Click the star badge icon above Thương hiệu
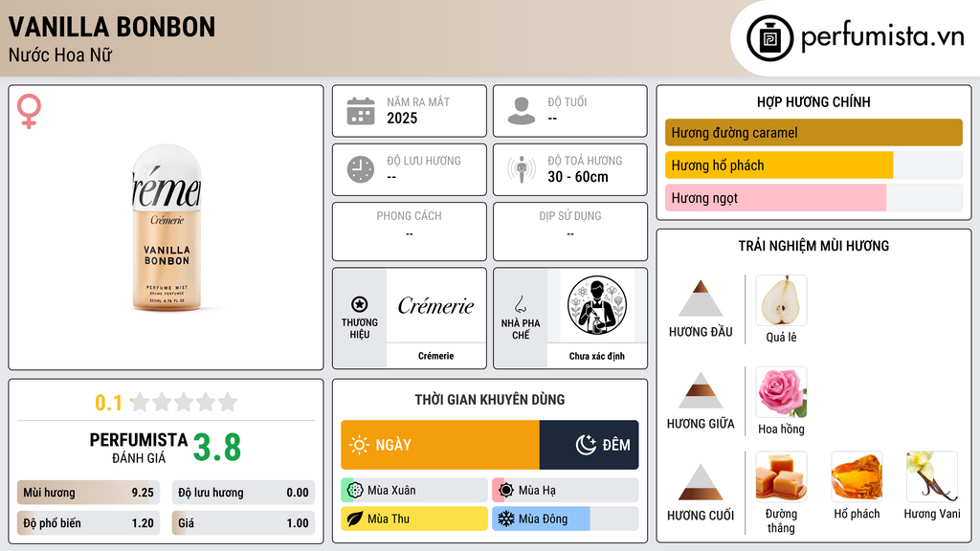The height and width of the screenshot is (551, 980). pos(360,304)
